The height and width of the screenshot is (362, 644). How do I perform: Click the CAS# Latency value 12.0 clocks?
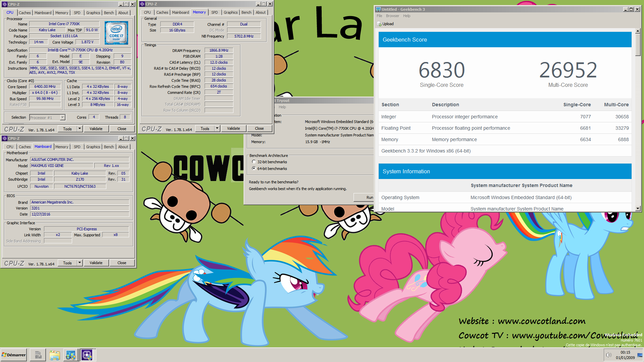tap(219, 62)
